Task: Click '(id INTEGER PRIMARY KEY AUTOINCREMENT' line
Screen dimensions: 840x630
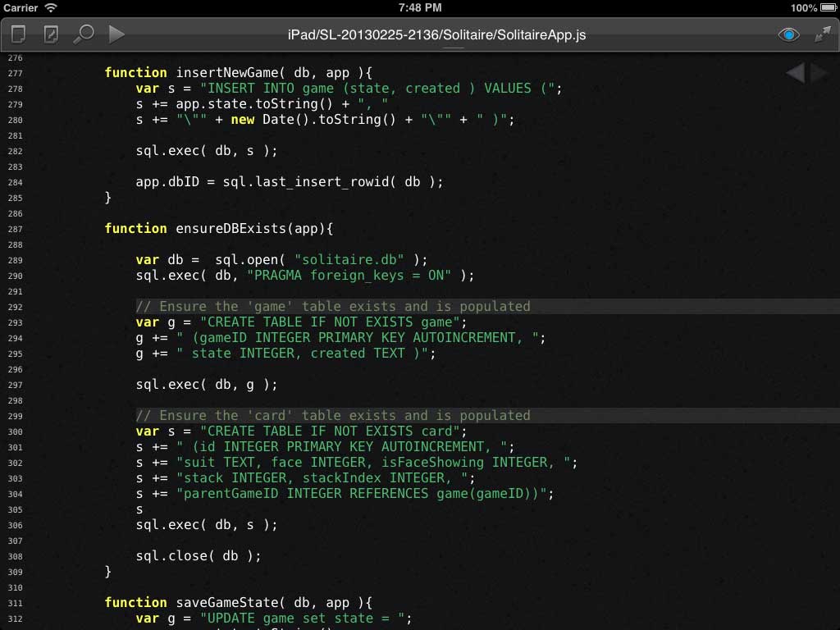Action: point(325,447)
